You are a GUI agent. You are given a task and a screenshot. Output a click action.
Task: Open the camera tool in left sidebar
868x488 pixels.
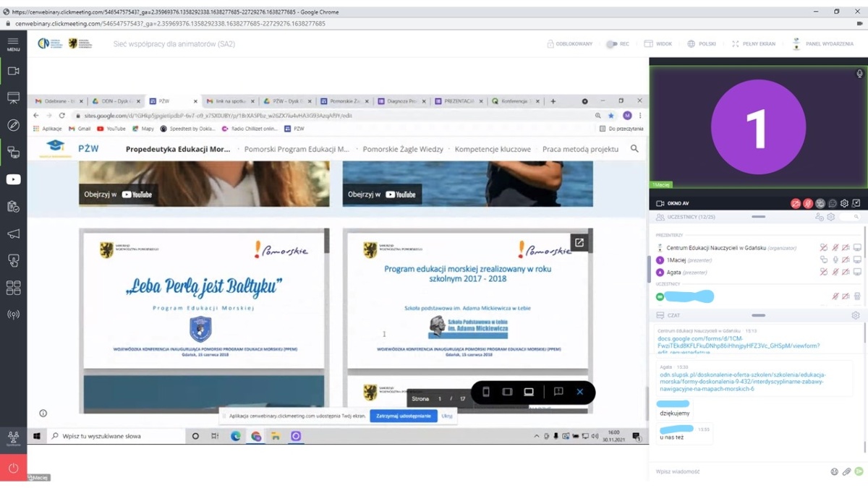tap(13, 71)
